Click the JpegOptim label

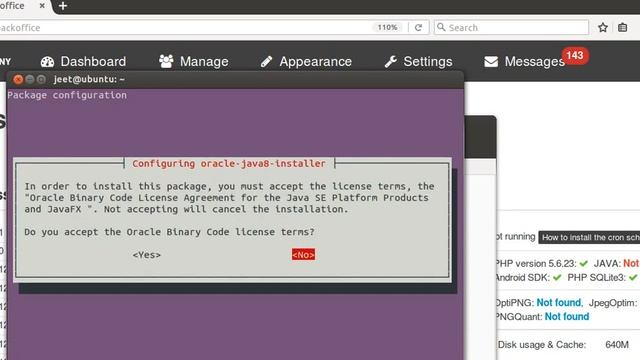point(613,303)
